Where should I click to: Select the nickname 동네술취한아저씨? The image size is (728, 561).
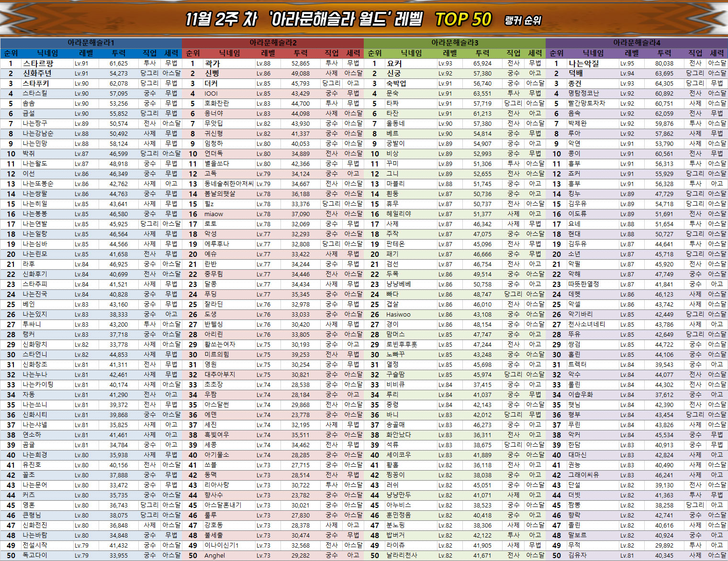[229, 184]
